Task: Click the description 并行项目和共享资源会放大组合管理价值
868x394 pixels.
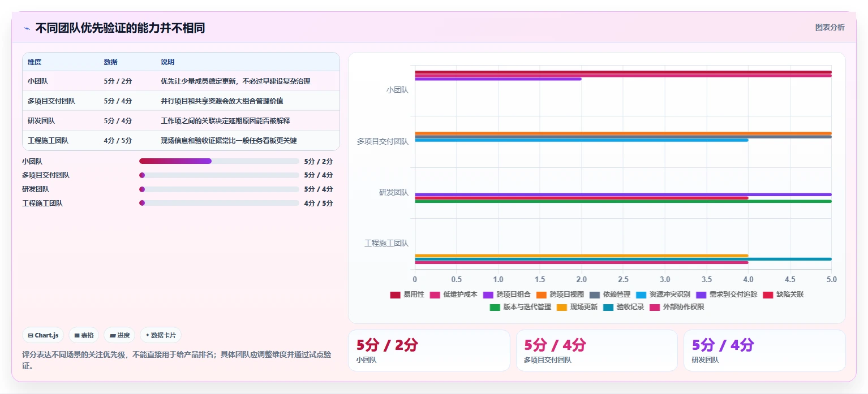Action: point(222,101)
